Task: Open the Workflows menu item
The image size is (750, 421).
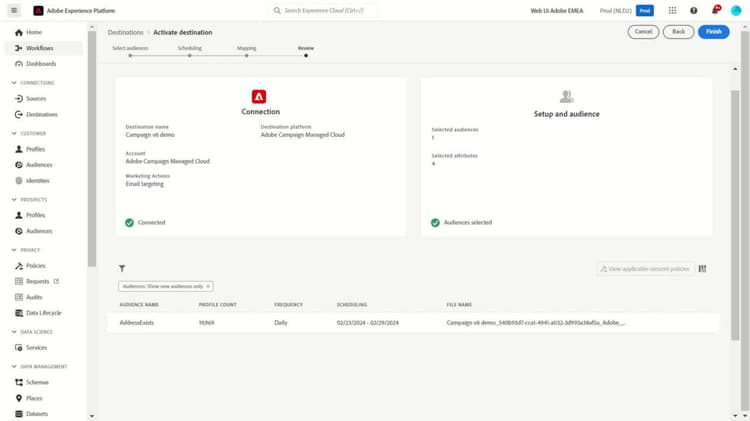Action: click(44, 48)
